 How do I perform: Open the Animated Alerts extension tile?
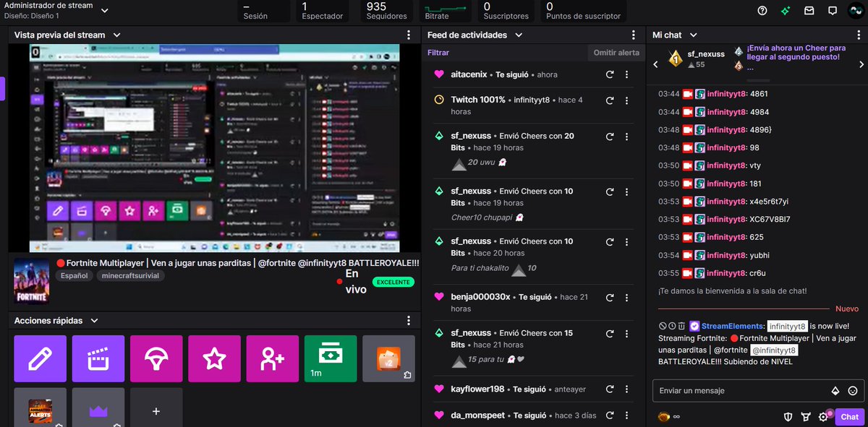pyautogui.click(x=40, y=407)
